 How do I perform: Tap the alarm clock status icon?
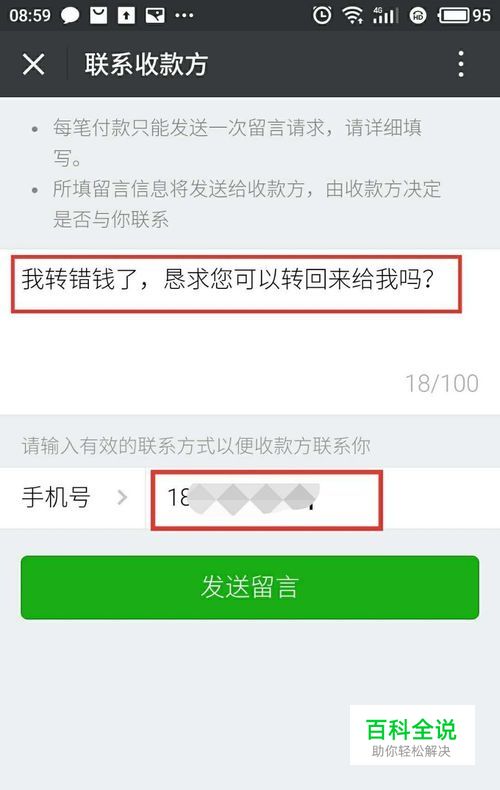click(x=322, y=16)
